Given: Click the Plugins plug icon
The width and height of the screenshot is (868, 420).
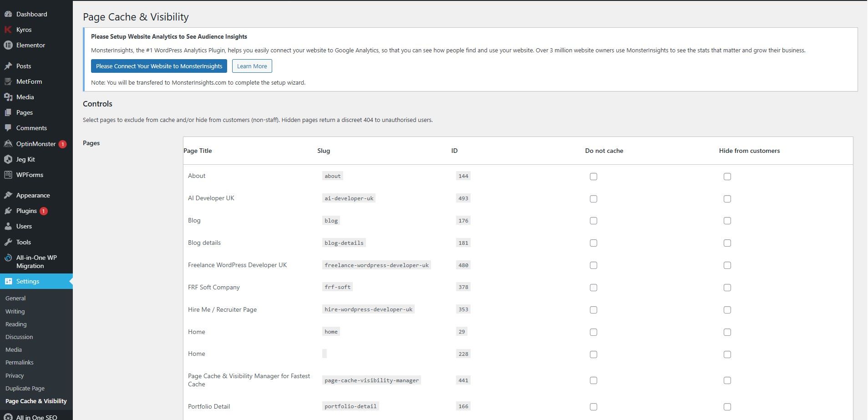Looking at the screenshot, I should [8, 211].
